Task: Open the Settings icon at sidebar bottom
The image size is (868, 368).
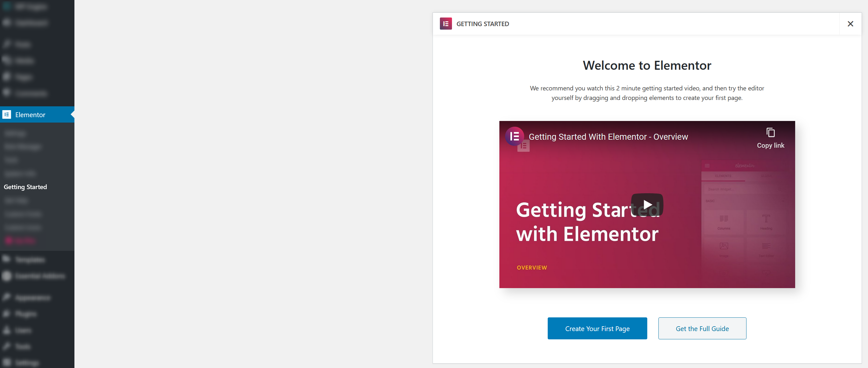Action: (7, 362)
